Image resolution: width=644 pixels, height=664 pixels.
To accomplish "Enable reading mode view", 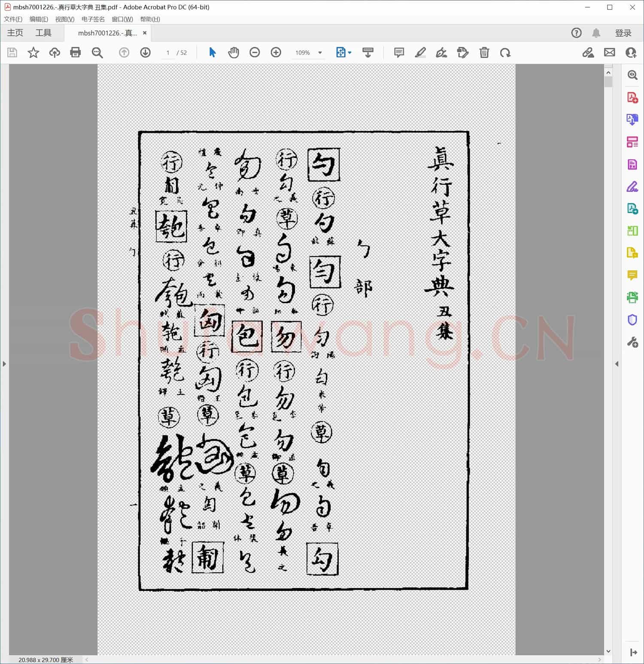I will point(368,52).
